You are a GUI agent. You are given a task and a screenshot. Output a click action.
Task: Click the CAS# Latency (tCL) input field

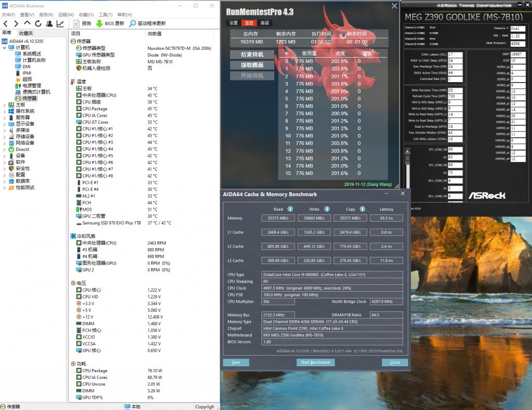454,54
